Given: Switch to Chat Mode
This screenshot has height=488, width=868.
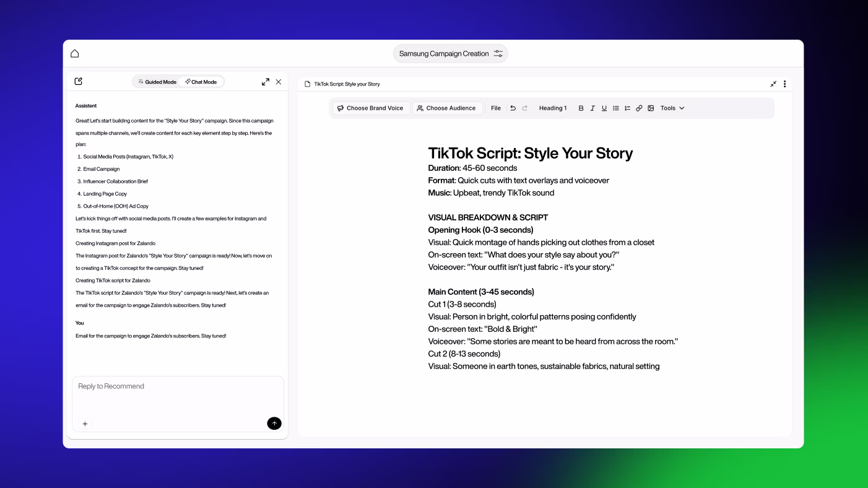Looking at the screenshot, I should coord(201,82).
